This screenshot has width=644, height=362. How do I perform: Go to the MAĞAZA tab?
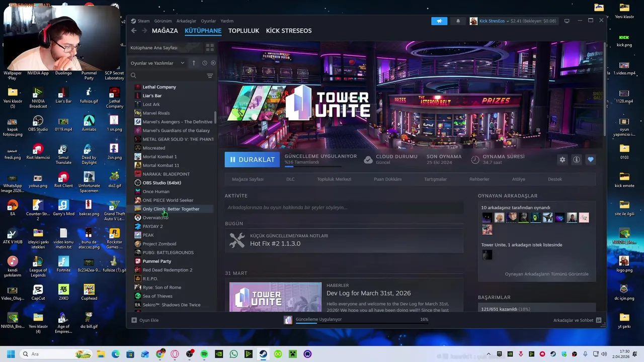(165, 31)
